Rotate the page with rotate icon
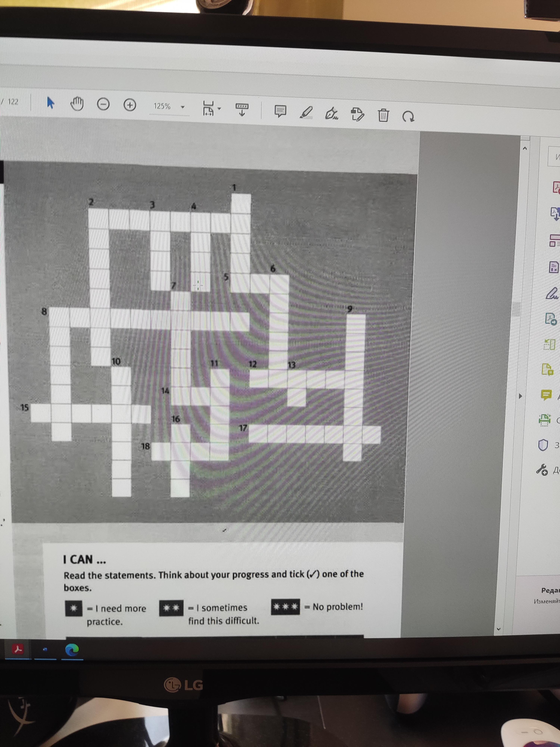Viewport: 560px width, 747px height. (408, 117)
